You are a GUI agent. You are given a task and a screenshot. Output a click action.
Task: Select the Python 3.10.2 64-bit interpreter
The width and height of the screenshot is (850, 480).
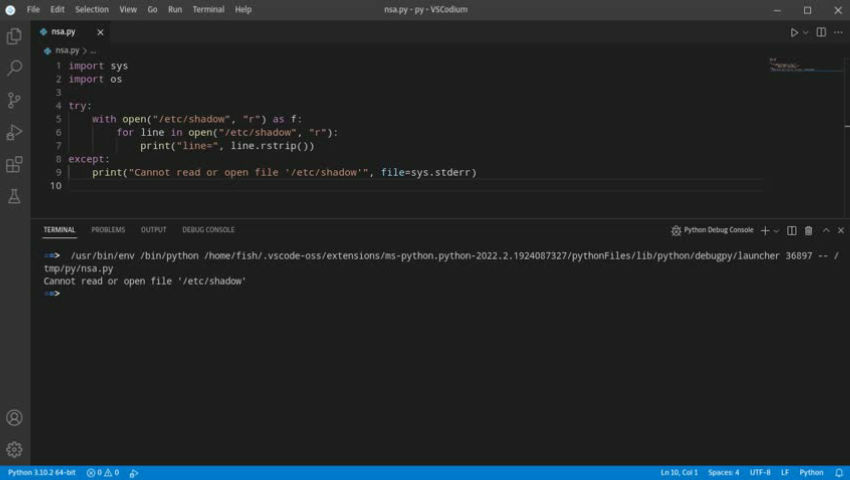[41, 473]
